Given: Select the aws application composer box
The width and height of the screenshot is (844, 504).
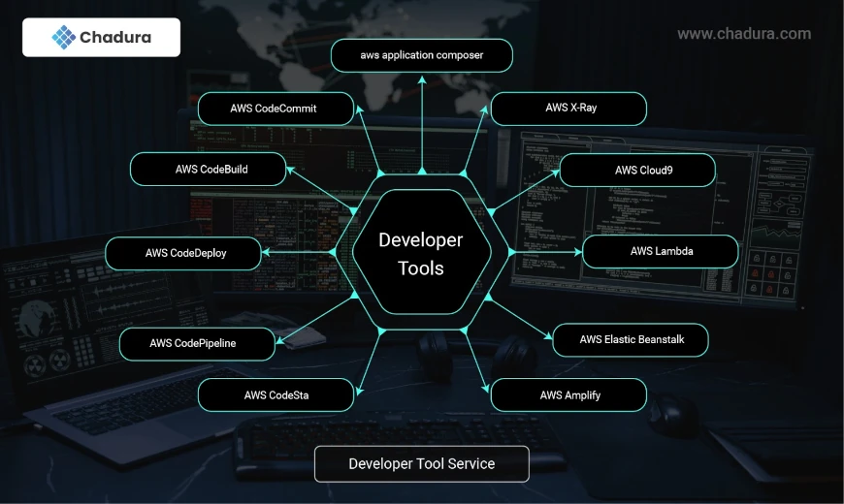Looking at the screenshot, I should tap(421, 55).
